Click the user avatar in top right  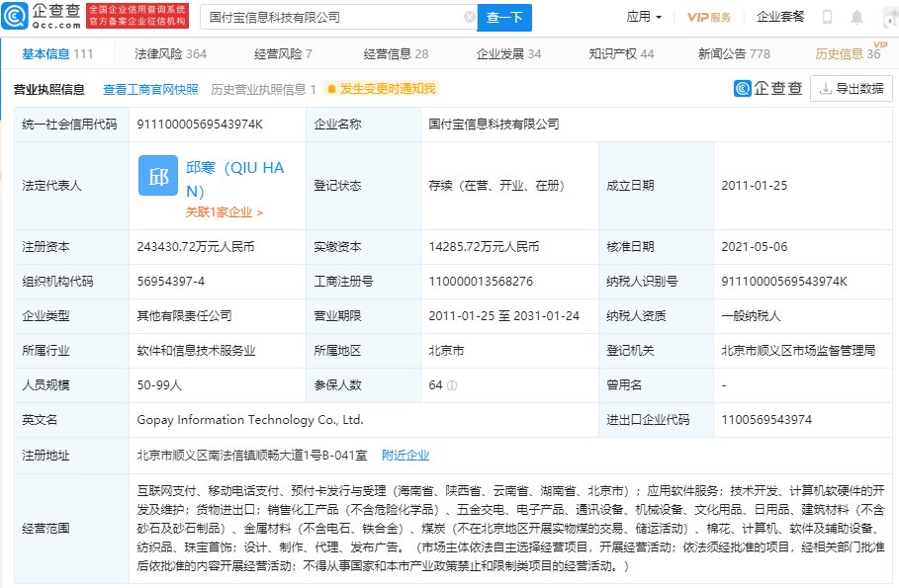[x=888, y=17]
